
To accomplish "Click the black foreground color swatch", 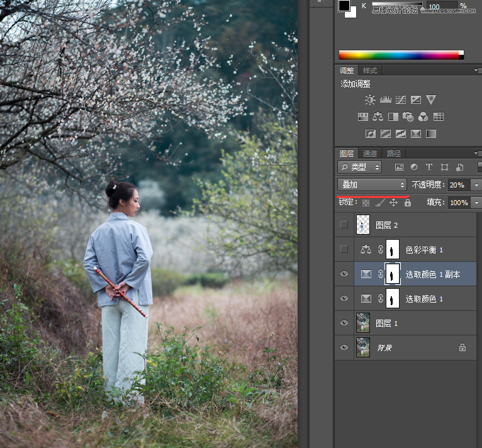I will [344, 5].
